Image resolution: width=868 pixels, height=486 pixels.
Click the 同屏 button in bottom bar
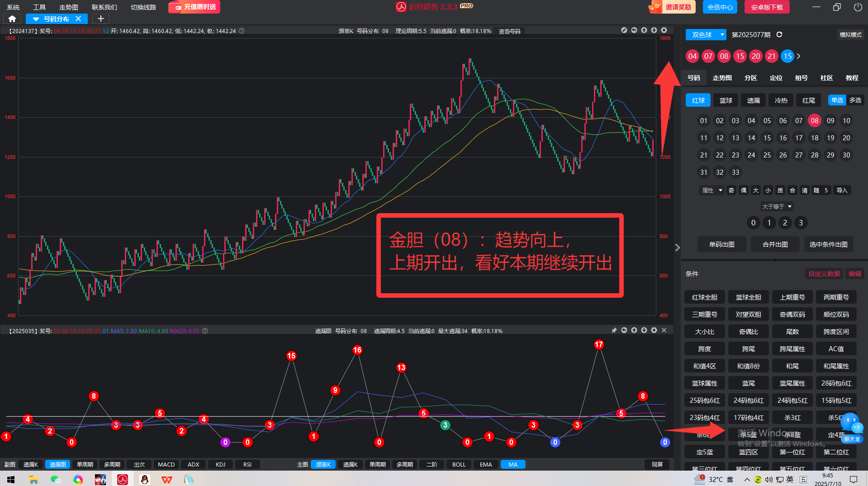pos(657,464)
